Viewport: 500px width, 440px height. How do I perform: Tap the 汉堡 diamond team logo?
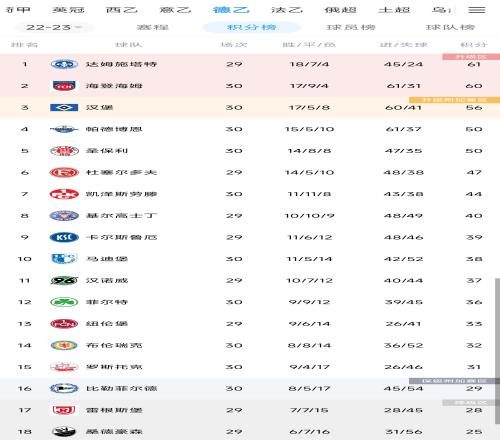pos(64,107)
